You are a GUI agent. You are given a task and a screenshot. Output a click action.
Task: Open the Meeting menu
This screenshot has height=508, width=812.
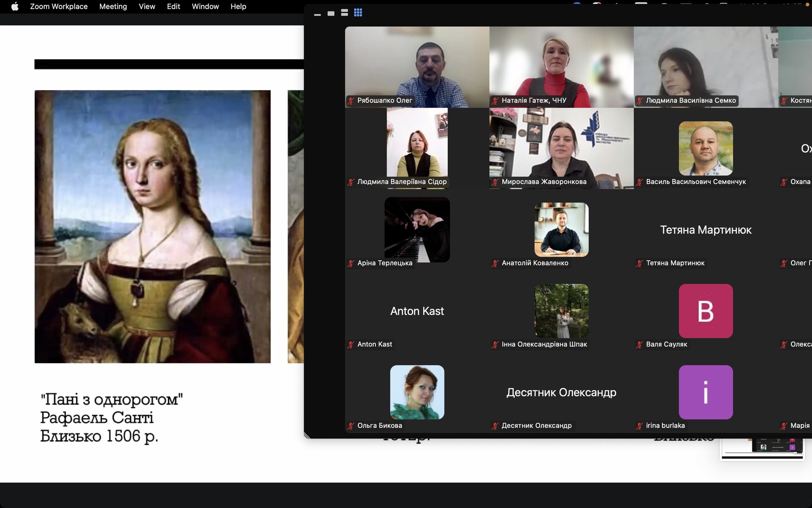click(x=113, y=6)
